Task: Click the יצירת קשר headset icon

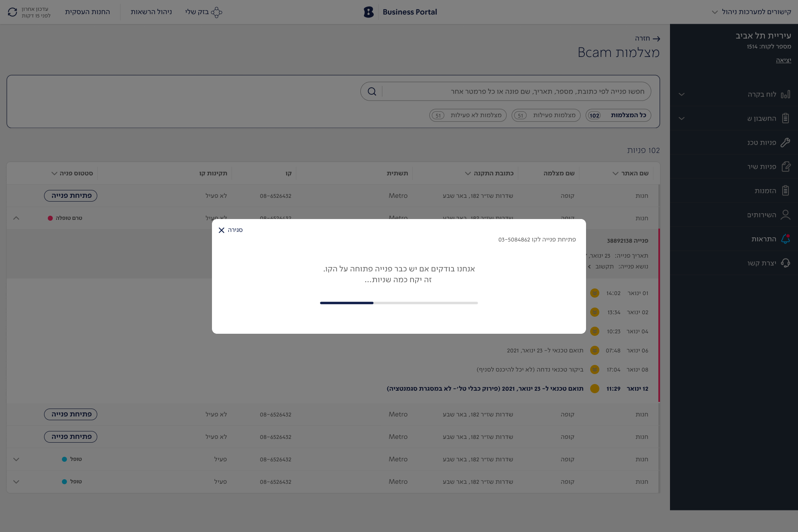Action: 785,263
